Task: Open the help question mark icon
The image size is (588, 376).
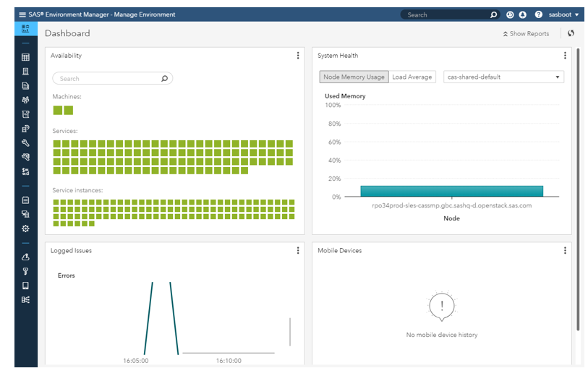Action: click(x=538, y=14)
